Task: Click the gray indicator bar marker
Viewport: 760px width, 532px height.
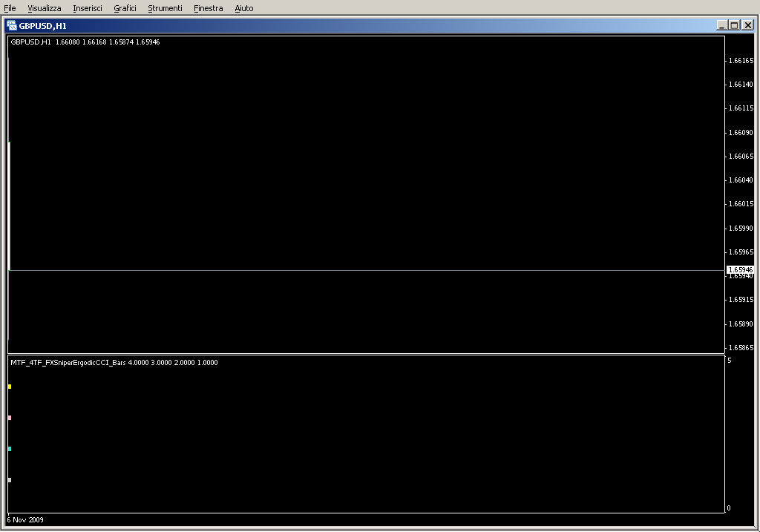Action: click(9, 480)
